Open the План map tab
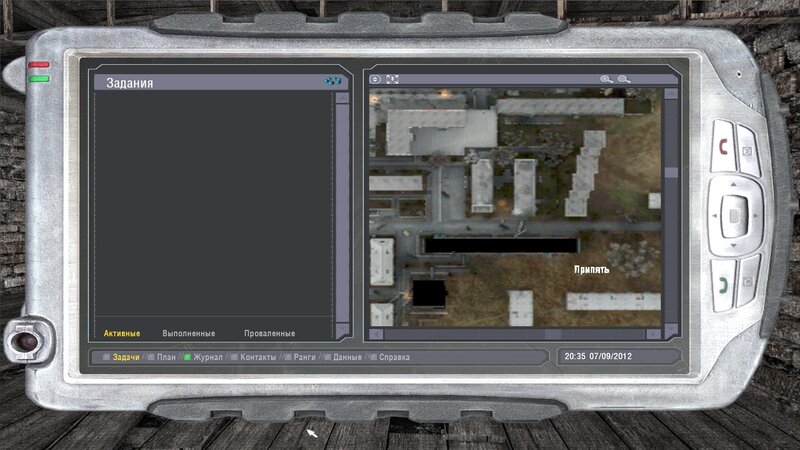 pyautogui.click(x=166, y=357)
